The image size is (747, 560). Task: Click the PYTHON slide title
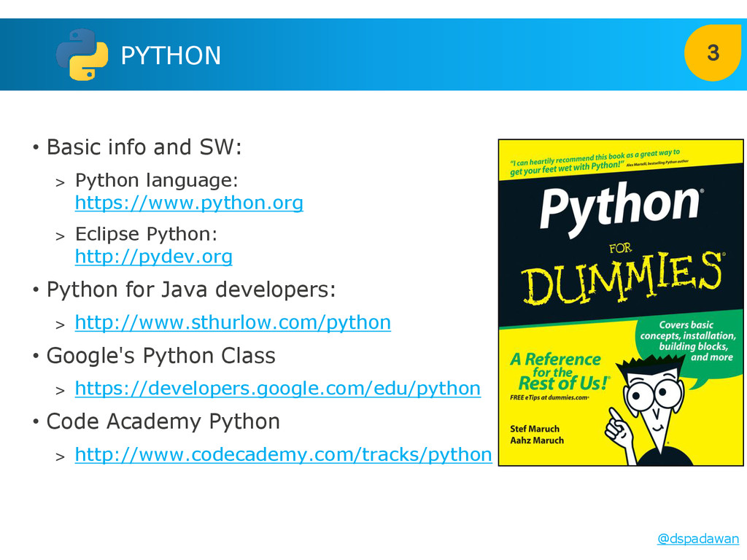171,55
